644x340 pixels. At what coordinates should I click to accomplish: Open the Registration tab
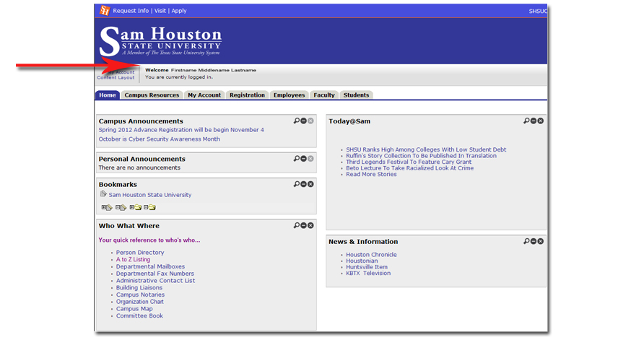click(247, 95)
